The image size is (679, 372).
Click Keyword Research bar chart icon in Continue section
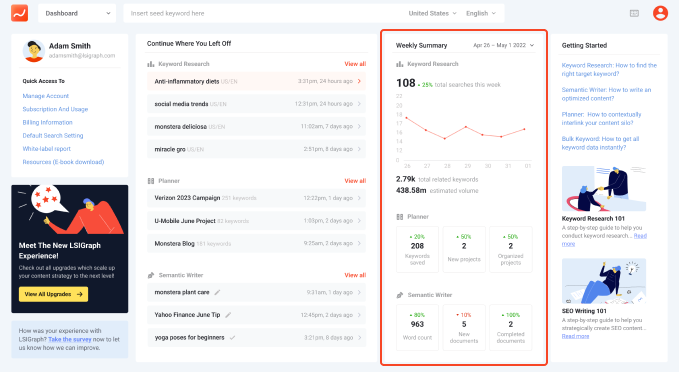[x=151, y=64]
